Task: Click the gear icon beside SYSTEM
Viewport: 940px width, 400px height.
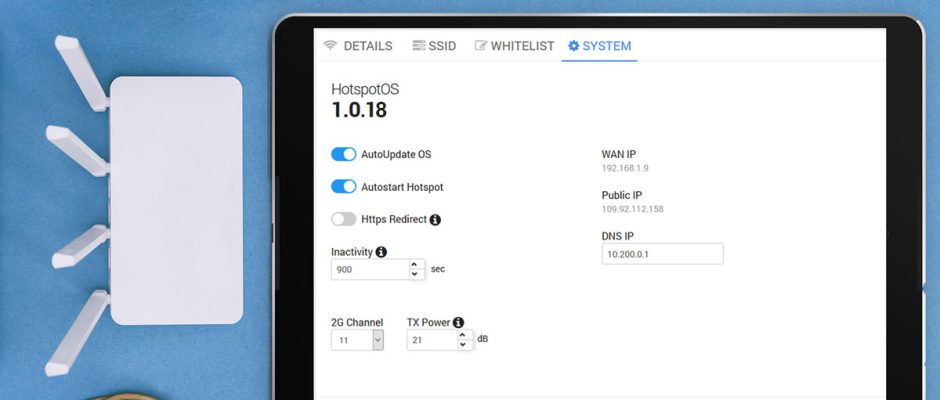Action: [x=574, y=46]
